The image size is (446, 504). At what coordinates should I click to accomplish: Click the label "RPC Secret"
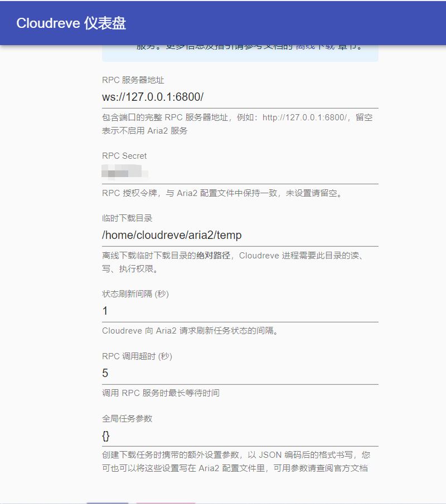pyautogui.click(x=124, y=156)
